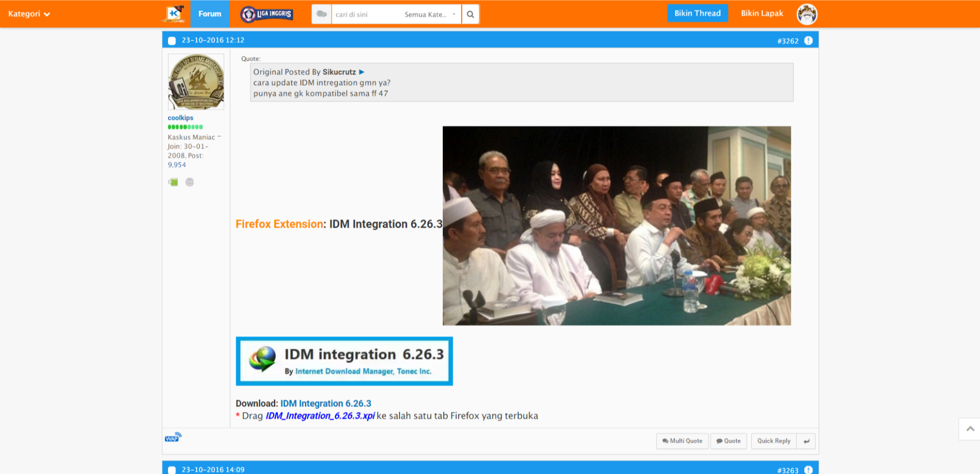This screenshot has height=474, width=980.
Task: Switch to the Forum tab
Action: pyautogui.click(x=210, y=14)
